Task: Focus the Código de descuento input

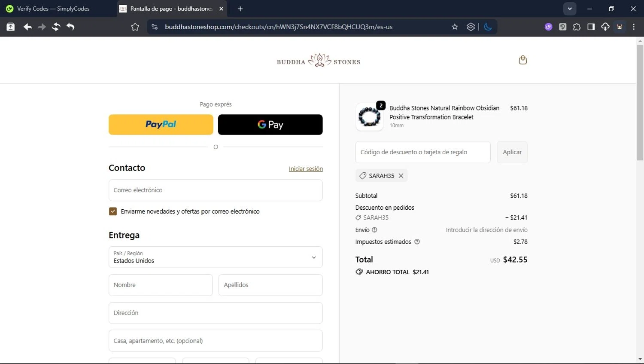Action: coord(423,152)
